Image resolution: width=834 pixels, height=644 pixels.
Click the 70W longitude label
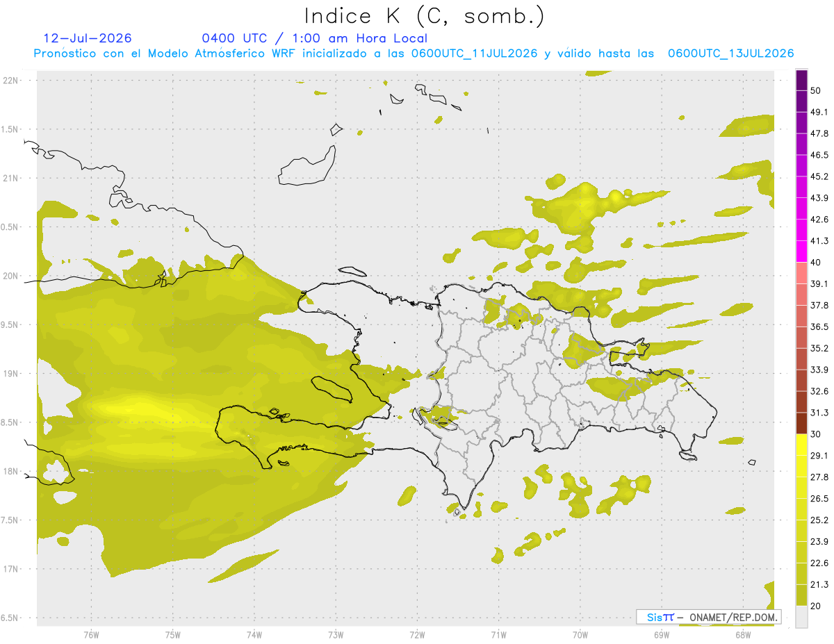point(580,634)
